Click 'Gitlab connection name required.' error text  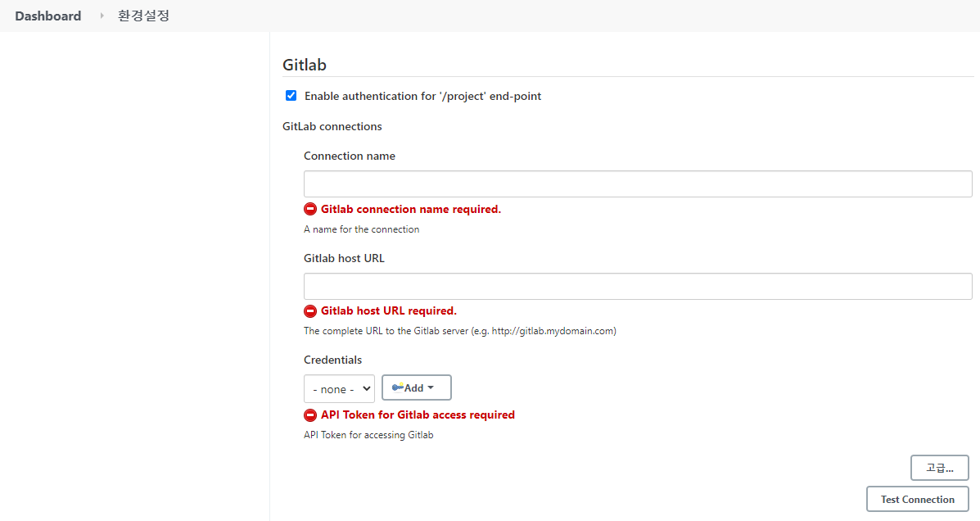coord(411,209)
